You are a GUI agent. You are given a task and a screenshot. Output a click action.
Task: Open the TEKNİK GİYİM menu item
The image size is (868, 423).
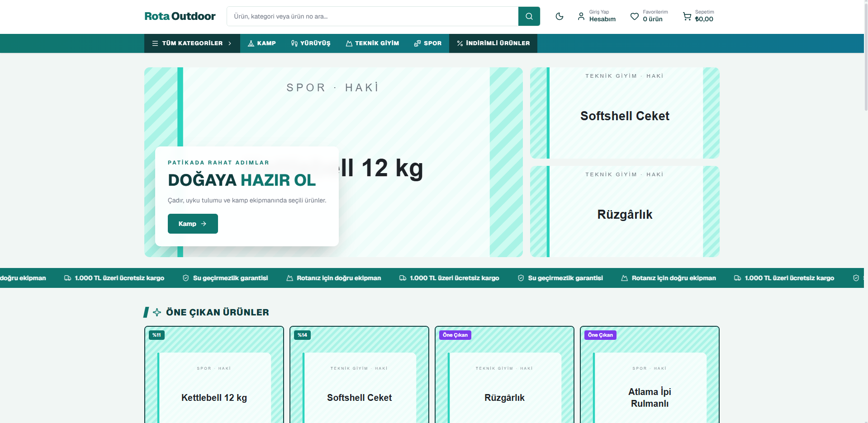click(373, 43)
